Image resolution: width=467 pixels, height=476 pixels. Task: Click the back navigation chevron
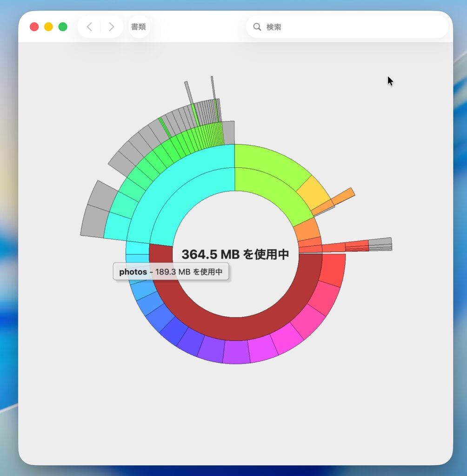click(x=89, y=27)
